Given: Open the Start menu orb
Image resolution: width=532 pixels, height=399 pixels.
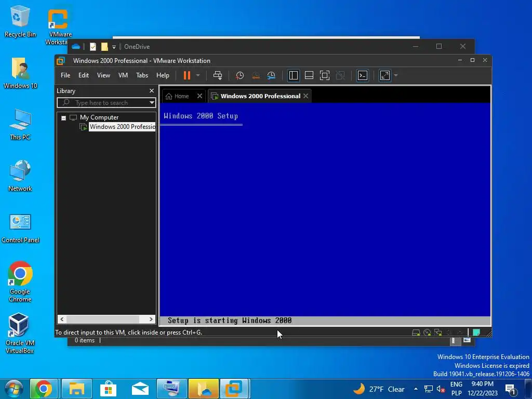Looking at the screenshot, I should 14,389.
